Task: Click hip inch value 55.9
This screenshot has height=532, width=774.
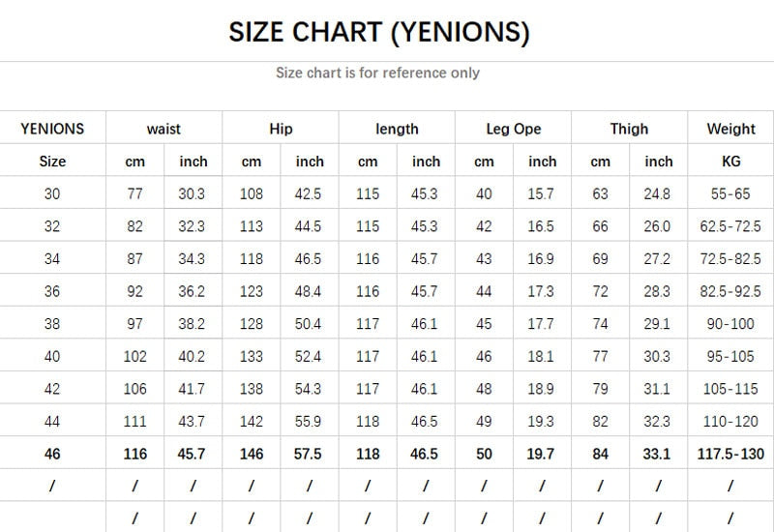Action: (308, 422)
